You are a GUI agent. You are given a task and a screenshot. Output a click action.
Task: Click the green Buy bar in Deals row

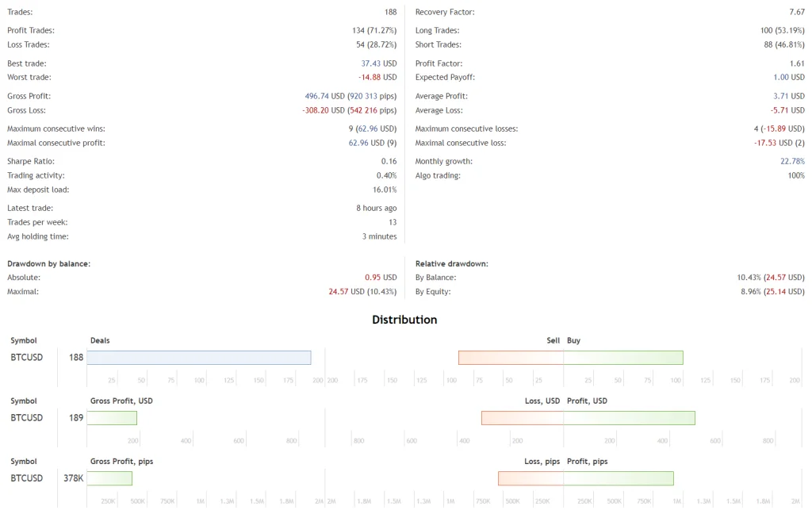623,358
